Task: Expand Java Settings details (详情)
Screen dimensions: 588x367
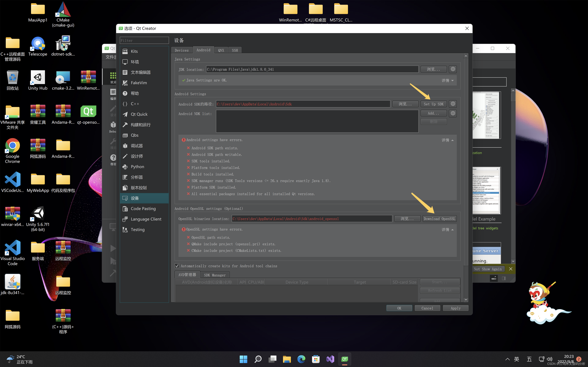Action: pyautogui.click(x=447, y=80)
